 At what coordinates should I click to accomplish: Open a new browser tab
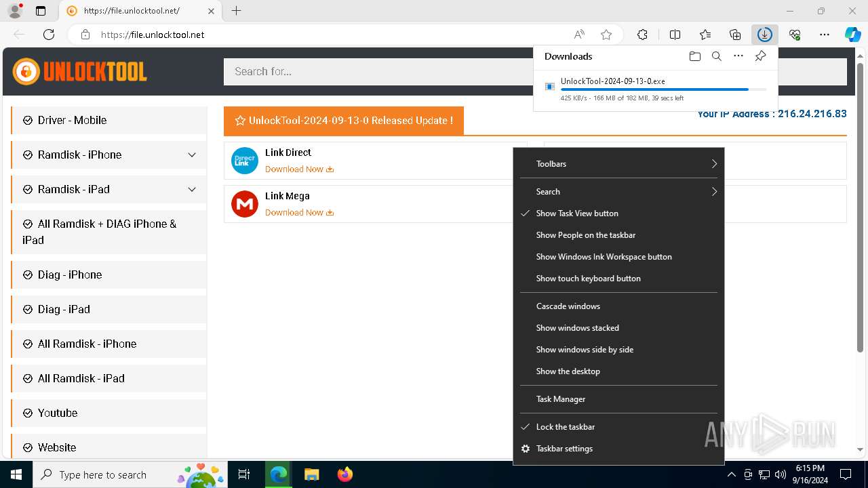236,11
